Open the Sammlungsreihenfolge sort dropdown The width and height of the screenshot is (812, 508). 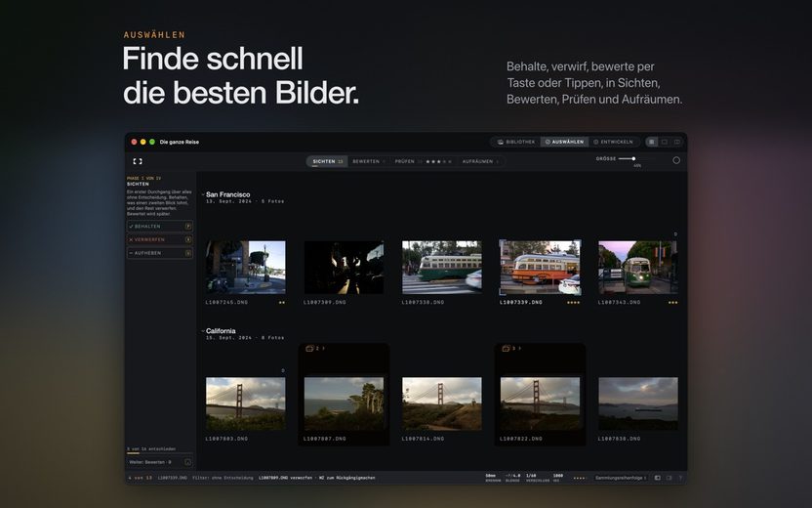(x=621, y=478)
